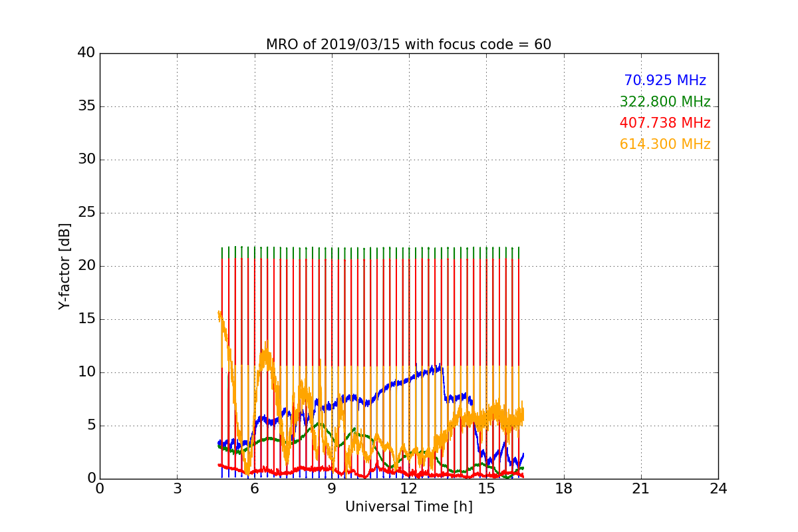Click the x-axis tick label 9
This screenshot has height=532, width=798.
pos(332,489)
